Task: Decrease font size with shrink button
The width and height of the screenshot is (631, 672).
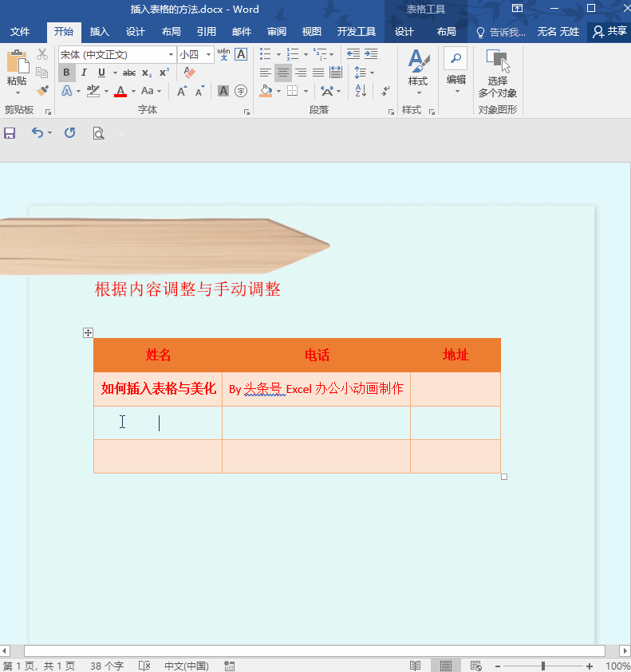Action: pyautogui.click(x=199, y=91)
